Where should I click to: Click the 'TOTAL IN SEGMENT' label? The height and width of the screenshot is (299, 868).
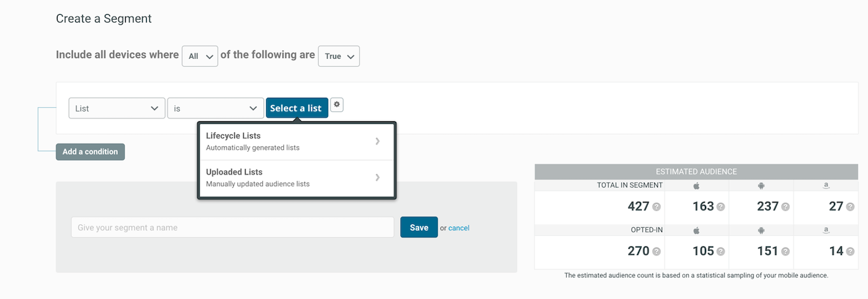point(630,185)
